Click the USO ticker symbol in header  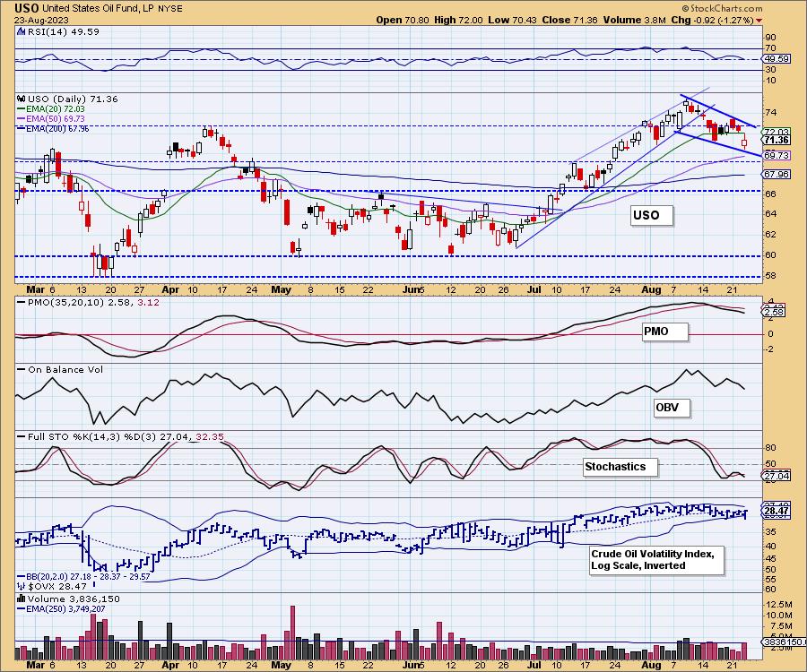25,8
